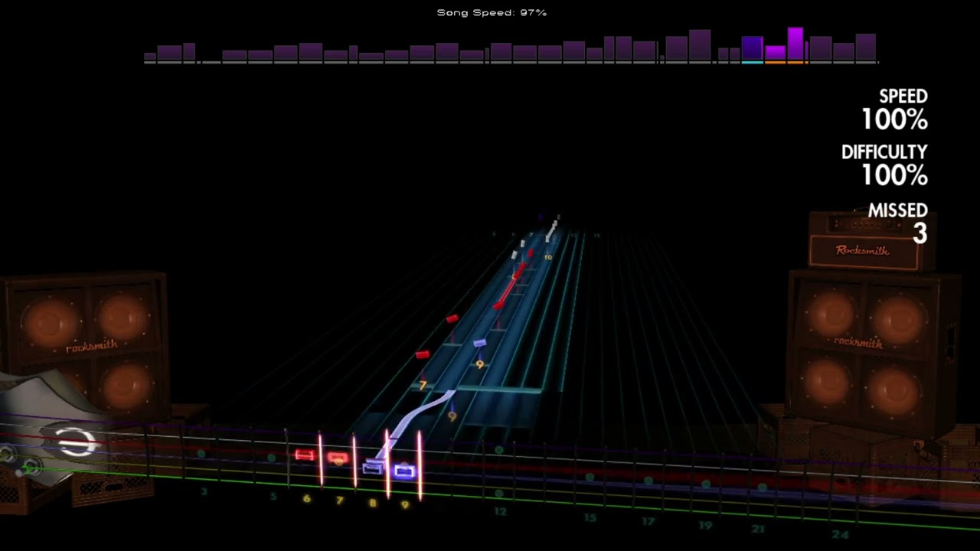980x551 pixels.
Task: Click the 100% value under SPEED
Action: 894,119
